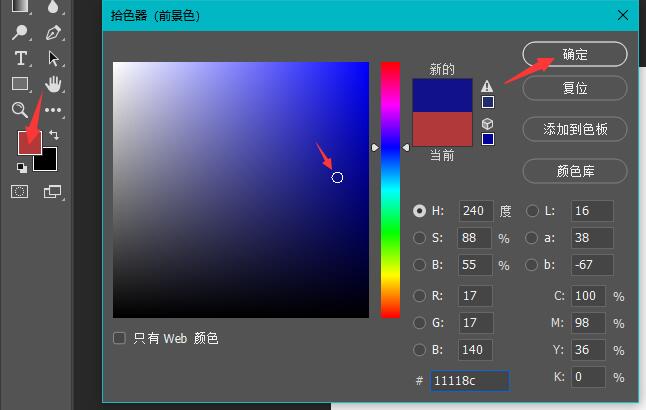Click the hex field showing 11118c
The image size is (646, 410).
[x=470, y=381]
